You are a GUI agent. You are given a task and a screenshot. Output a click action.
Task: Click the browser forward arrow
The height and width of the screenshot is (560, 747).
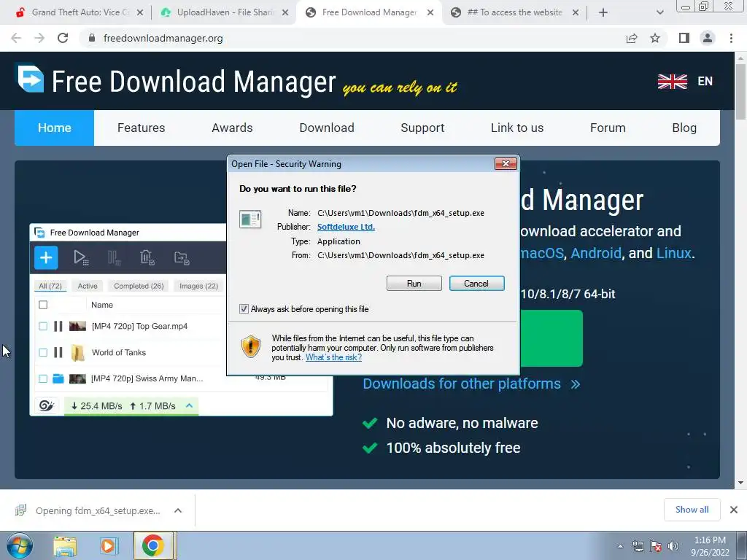(x=39, y=38)
